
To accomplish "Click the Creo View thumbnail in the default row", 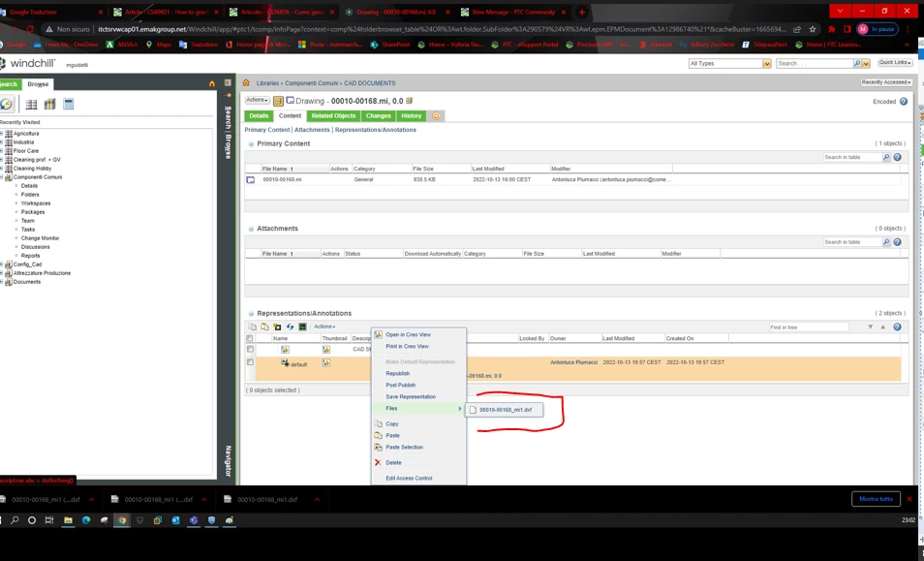I will click(x=325, y=363).
